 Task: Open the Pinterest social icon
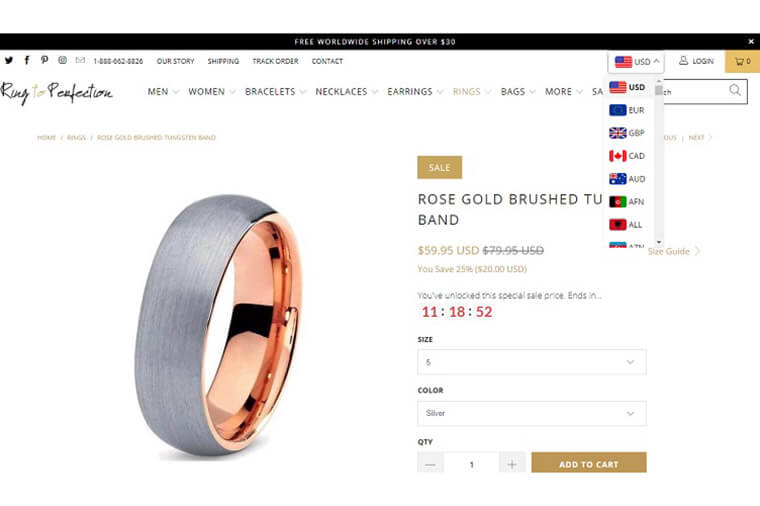44,60
